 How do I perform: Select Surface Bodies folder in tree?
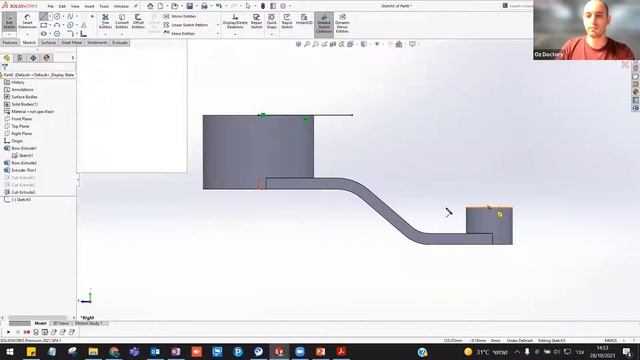tap(24, 97)
